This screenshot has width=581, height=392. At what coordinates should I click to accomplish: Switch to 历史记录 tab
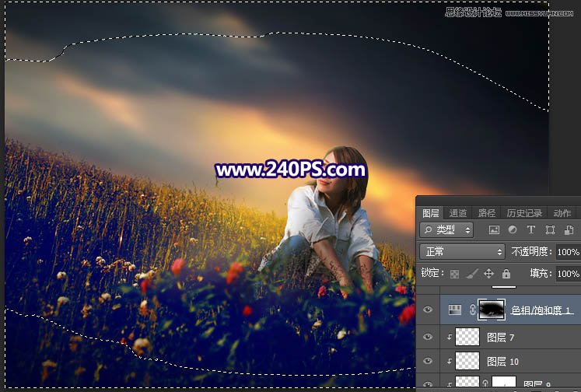[x=525, y=213]
